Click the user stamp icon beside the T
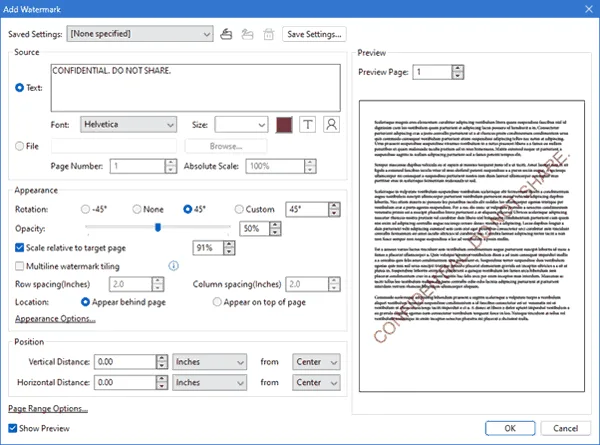600x445 pixels. click(x=332, y=125)
